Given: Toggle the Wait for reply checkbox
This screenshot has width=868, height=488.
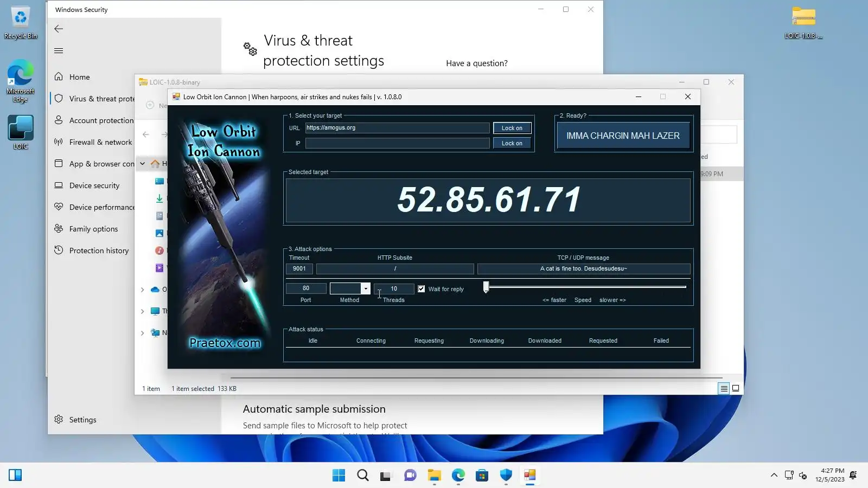Looking at the screenshot, I should 422,289.
